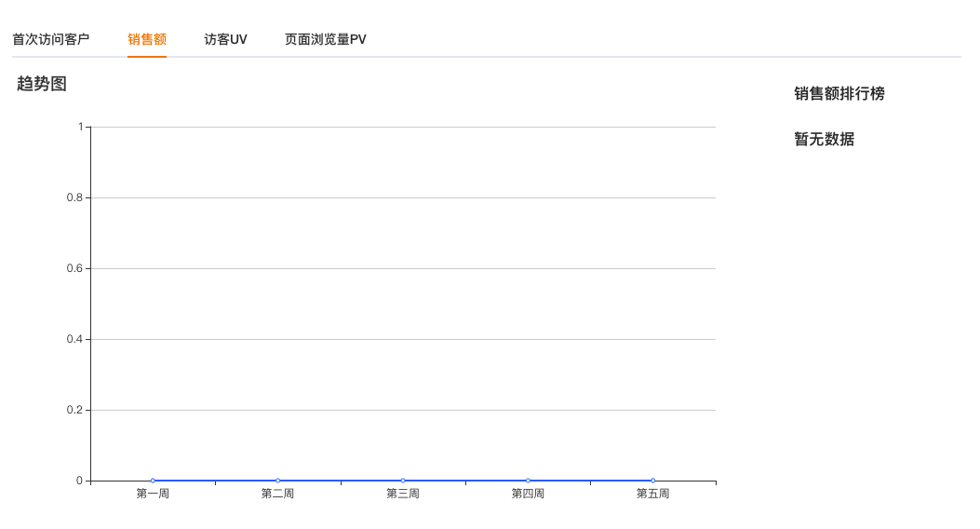Screen dimensions: 980x529
Task: Switch to the 页面浏览量PV tab
Action: pos(326,39)
